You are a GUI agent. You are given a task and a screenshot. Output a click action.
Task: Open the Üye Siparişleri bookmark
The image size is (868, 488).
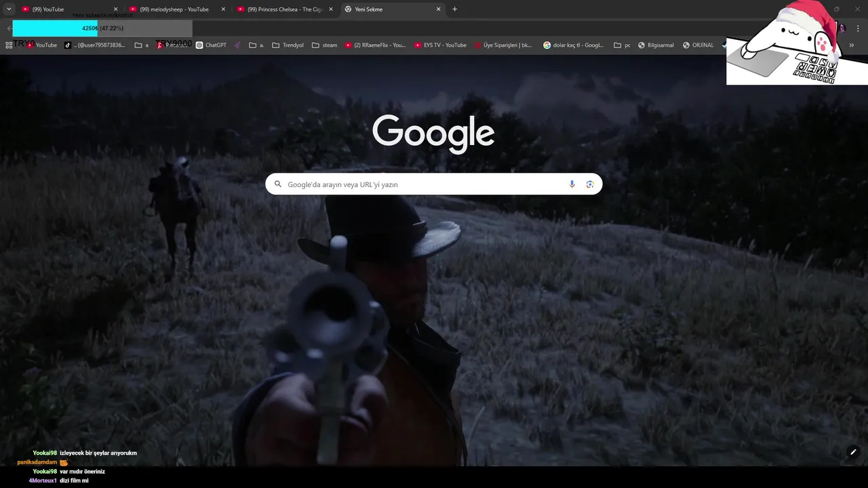[x=502, y=45]
